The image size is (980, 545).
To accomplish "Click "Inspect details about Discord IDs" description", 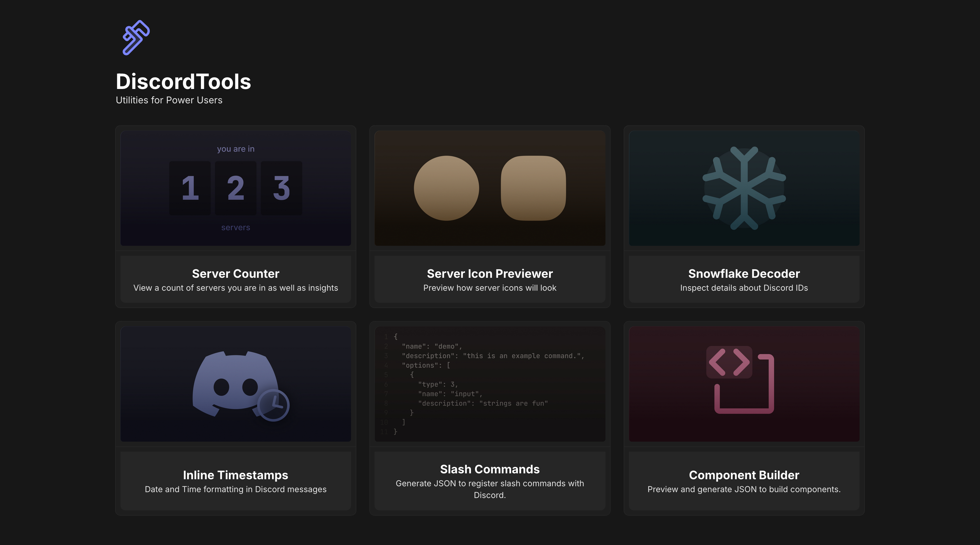I will (744, 288).
